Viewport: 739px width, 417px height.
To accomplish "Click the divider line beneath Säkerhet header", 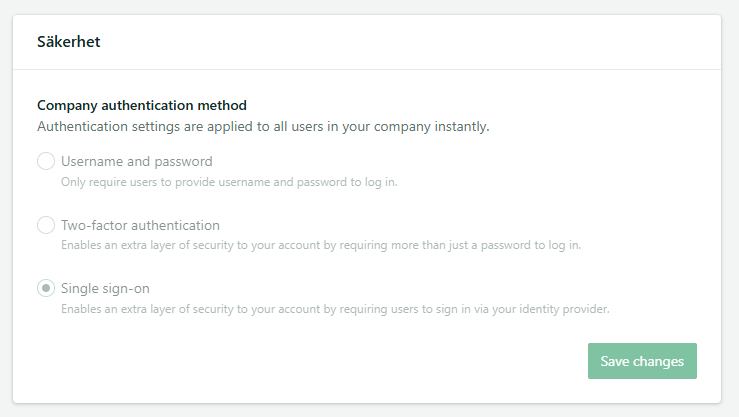I will pos(367,70).
